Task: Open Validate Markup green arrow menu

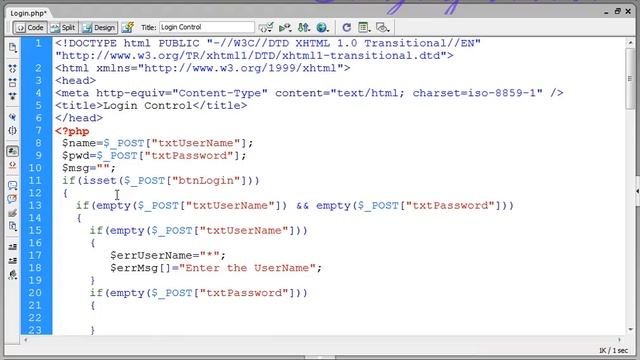Action: pos(285,27)
